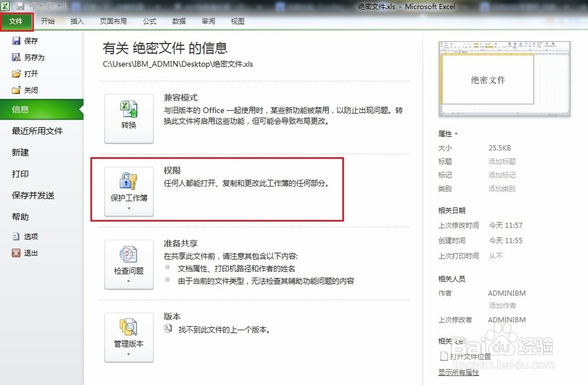Click the document icon beside 打开文件位置

coord(443,356)
